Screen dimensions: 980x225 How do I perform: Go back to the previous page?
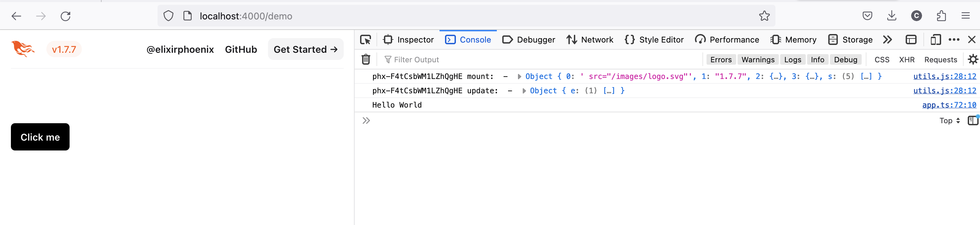16,16
